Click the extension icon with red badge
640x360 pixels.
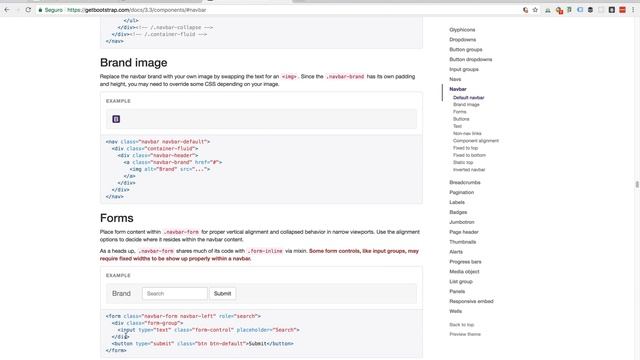(x=559, y=11)
